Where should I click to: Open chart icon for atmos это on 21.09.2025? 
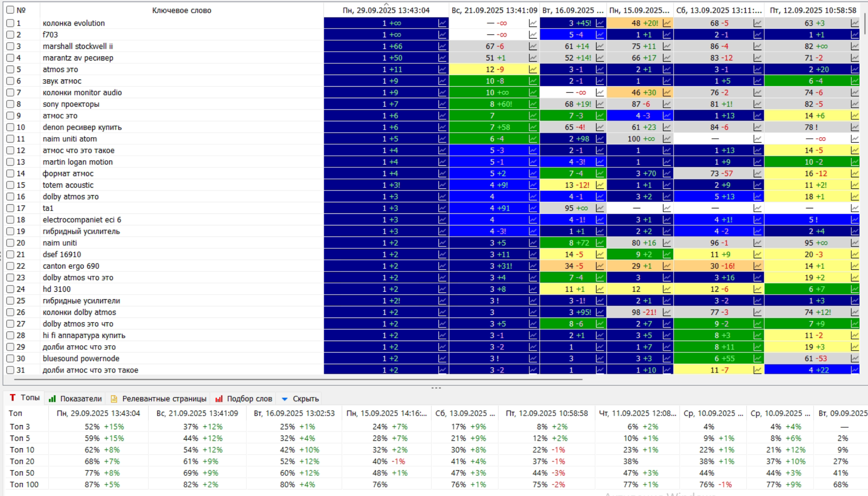tap(533, 70)
